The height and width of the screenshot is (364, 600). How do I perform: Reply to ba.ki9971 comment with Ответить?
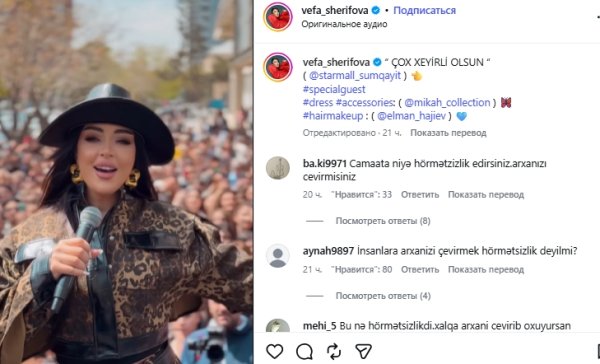tap(420, 194)
